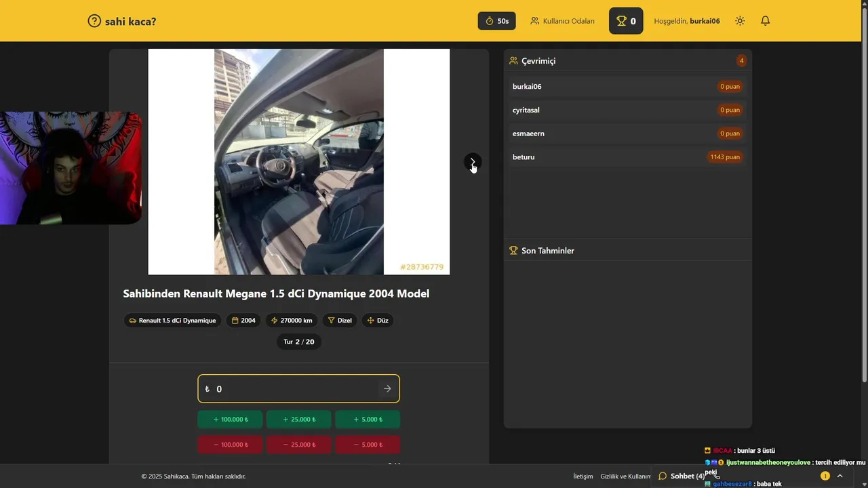Click the Tur 2 / 20 round indicator
The image size is (868, 488).
tap(299, 342)
